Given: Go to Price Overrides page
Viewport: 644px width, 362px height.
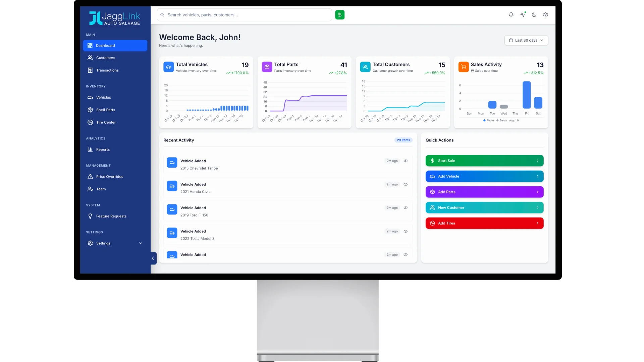Looking at the screenshot, I should coord(109,177).
